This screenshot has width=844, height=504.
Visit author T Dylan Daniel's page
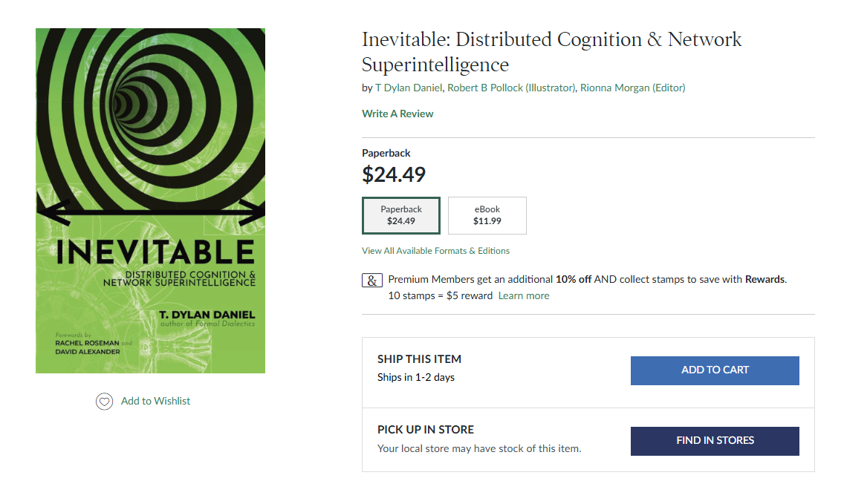[409, 88]
